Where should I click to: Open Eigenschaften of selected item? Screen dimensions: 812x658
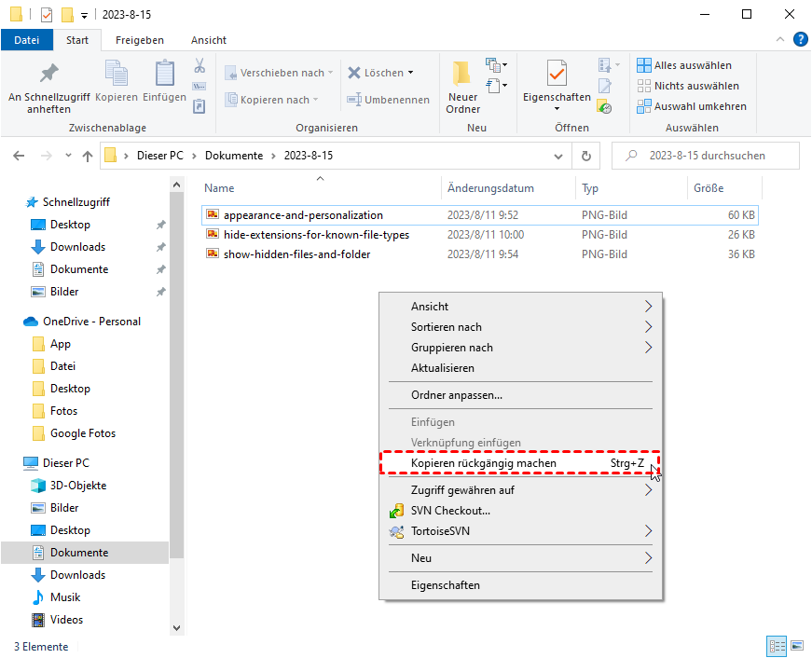[557, 86]
